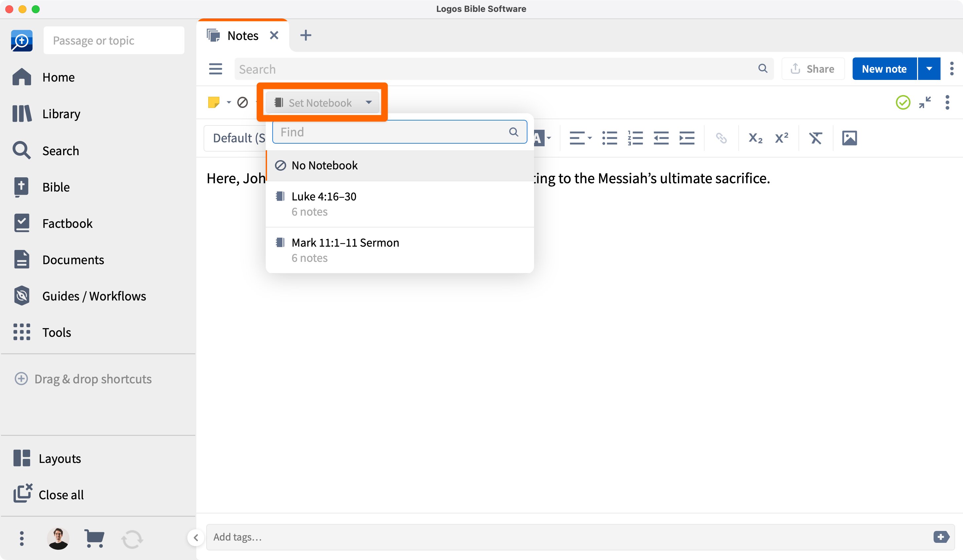Viewport: 963px width, 560px height.
Task: Switch to the Notes tab
Action: coord(242,36)
